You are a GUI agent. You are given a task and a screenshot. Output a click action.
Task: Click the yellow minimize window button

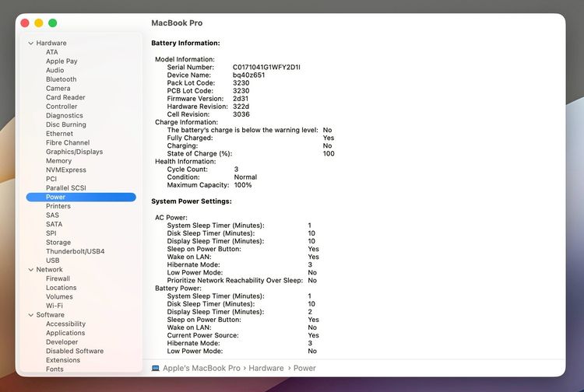pyautogui.click(x=39, y=23)
